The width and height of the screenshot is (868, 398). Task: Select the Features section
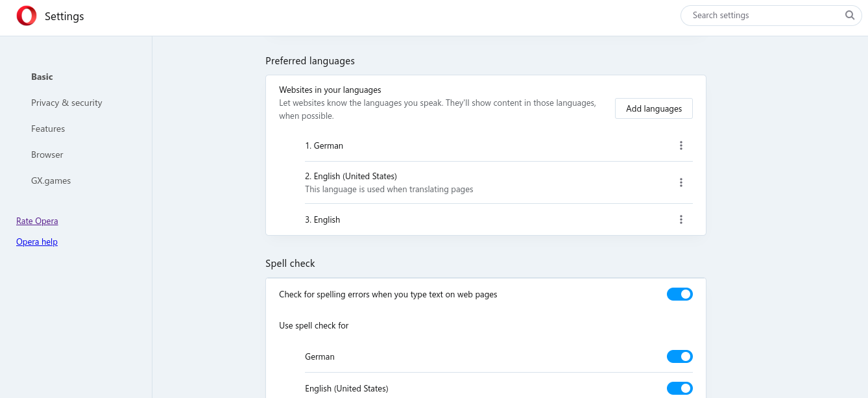click(x=48, y=129)
